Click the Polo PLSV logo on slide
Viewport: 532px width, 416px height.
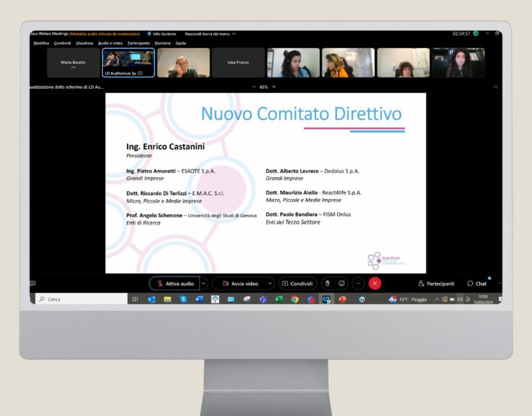click(386, 261)
